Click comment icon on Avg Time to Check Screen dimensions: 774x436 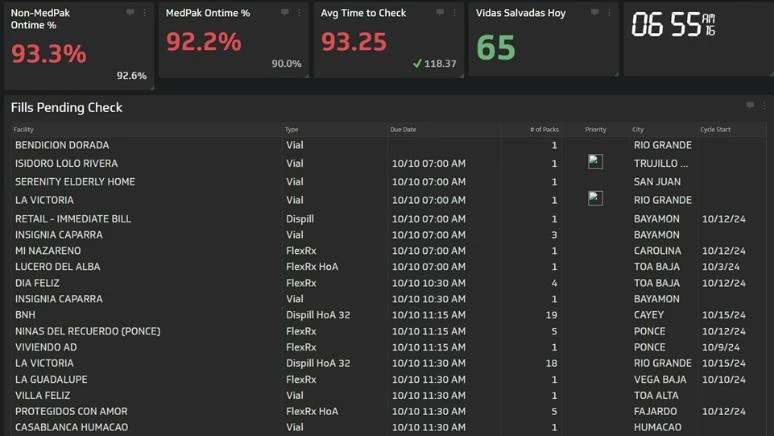click(440, 13)
